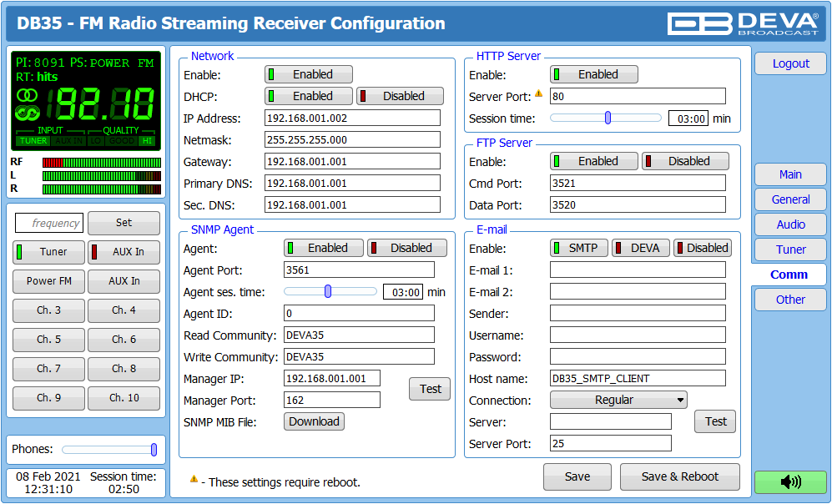Click the E-mail Server Port field
The image size is (832, 504).
coord(611,443)
